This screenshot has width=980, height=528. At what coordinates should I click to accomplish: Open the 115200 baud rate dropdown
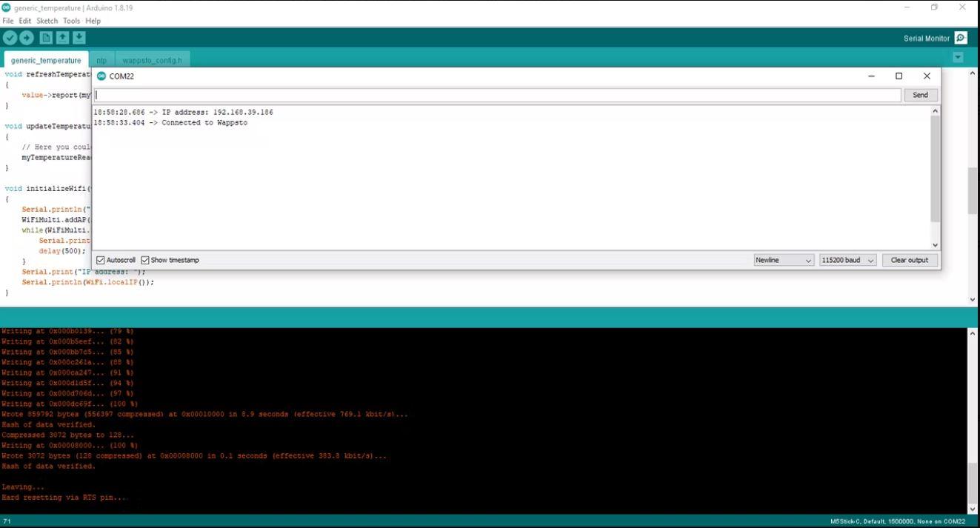pos(848,260)
